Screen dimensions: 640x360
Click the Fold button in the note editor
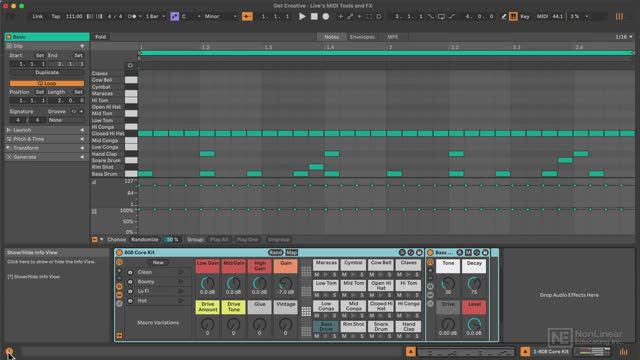[100, 37]
